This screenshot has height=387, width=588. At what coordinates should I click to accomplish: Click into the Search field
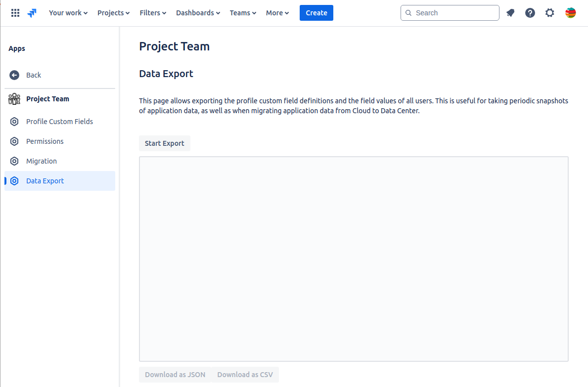click(x=455, y=13)
